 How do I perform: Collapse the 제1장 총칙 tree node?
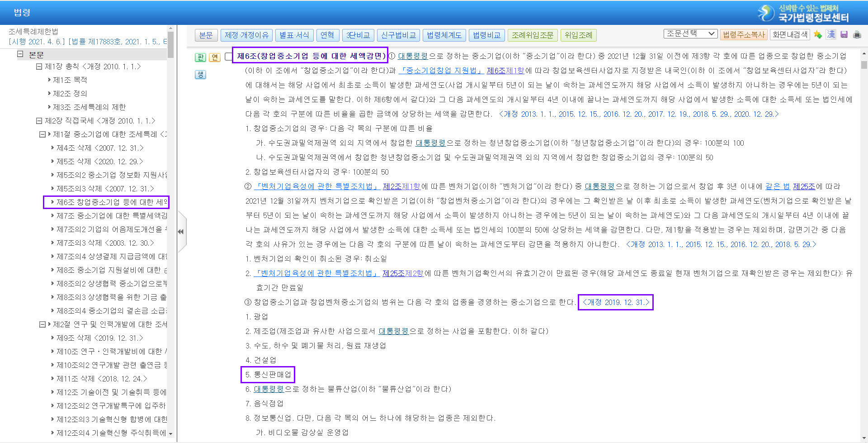pos(39,67)
